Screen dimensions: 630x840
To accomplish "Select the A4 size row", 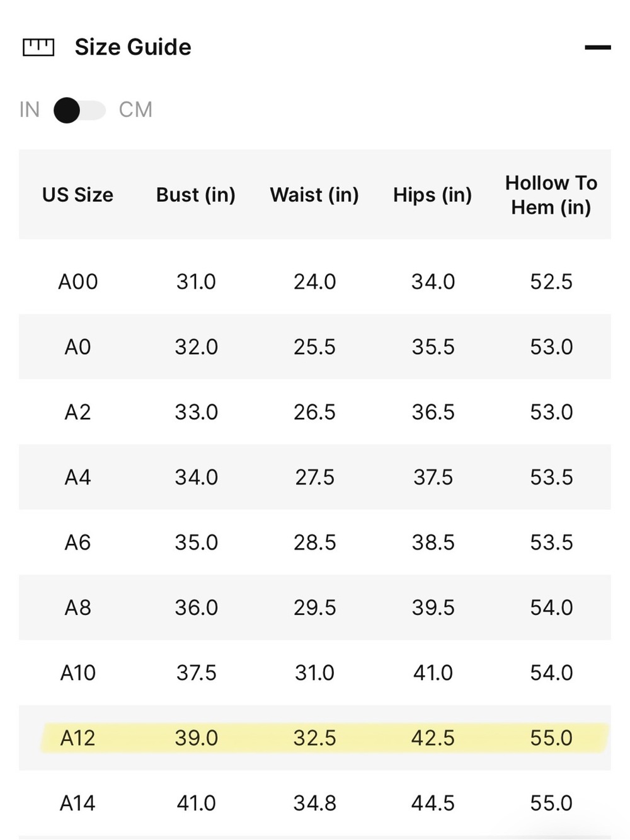I will click(315, 477).
